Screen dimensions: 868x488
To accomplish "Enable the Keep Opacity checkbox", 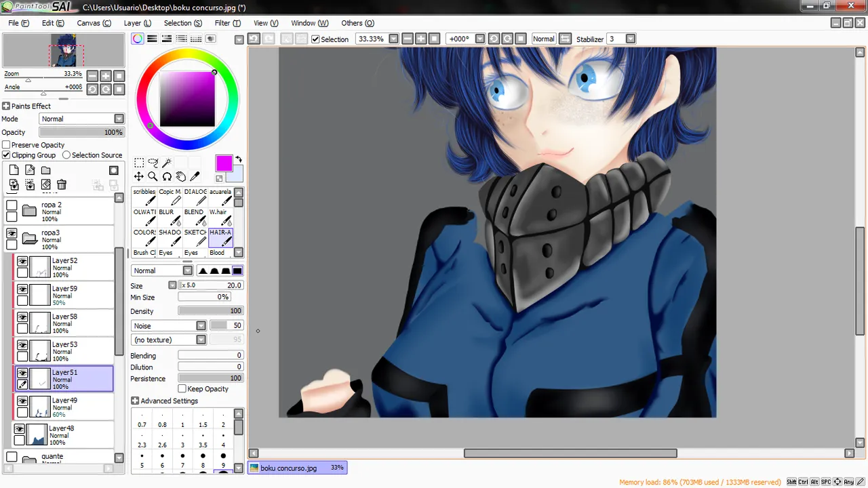I will click(x=182, y=389).
